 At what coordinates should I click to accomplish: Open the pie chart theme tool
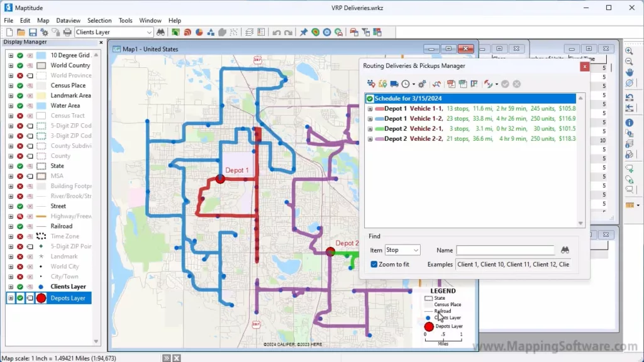(x=199, y=32)
